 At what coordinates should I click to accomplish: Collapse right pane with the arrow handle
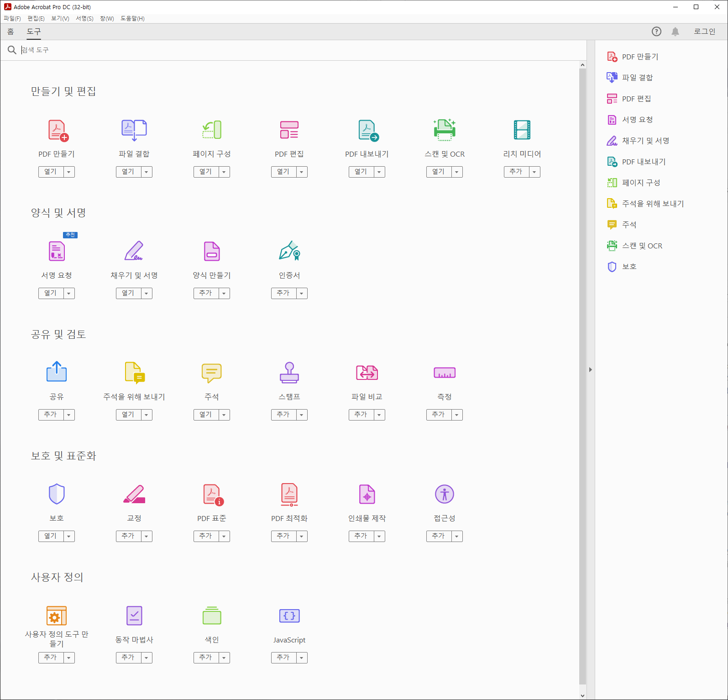[x=591, y=370]
